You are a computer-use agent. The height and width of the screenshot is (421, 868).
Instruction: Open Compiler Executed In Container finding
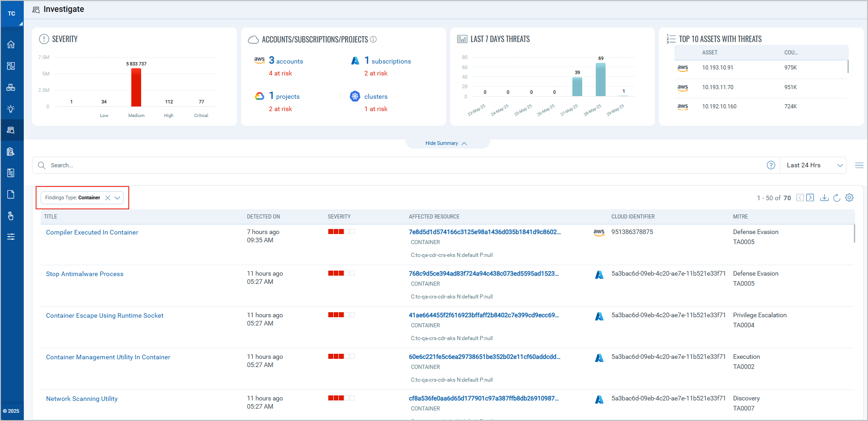point(92,232)
